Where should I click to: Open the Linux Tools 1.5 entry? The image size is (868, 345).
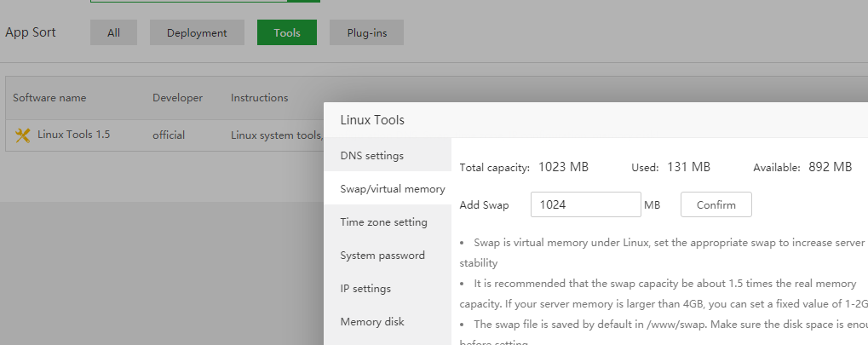[73, 135]
